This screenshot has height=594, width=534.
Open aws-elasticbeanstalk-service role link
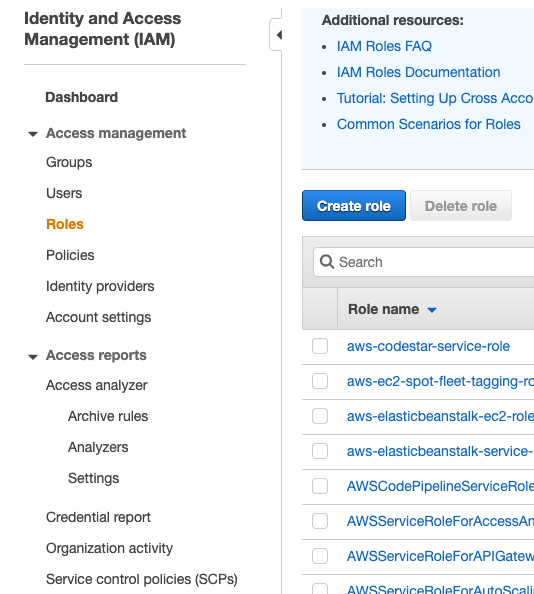(x=440, y=451)
